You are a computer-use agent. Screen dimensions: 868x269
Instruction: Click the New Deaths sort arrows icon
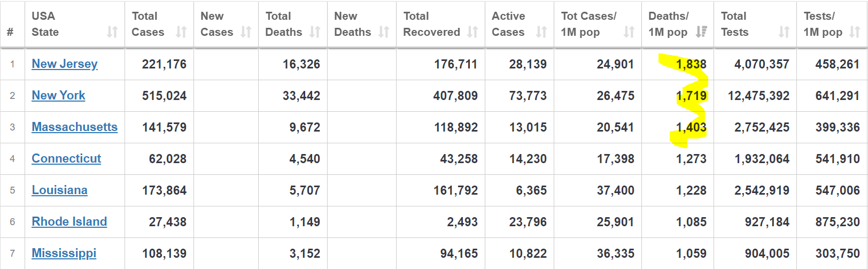tap(384, 32)
